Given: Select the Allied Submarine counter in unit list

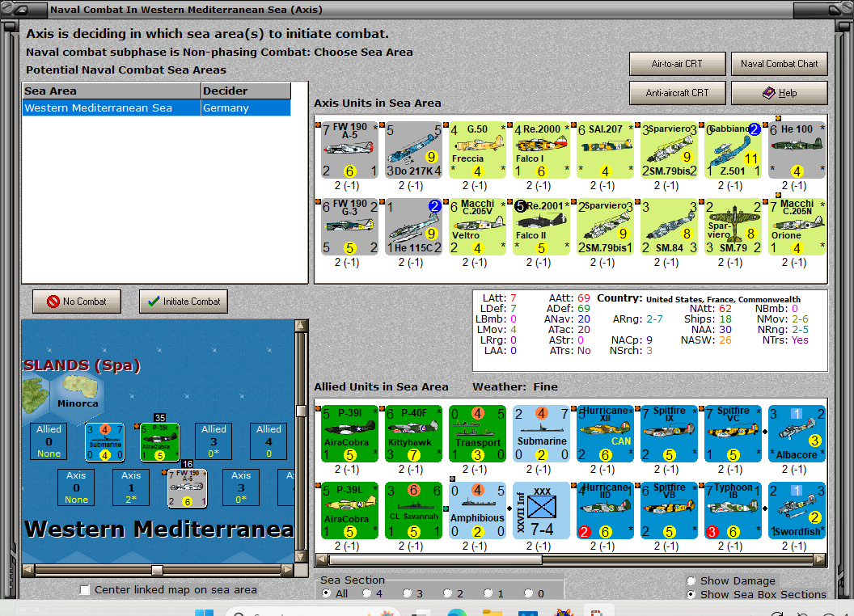Looking at the screenshot, I should pos(541,434).
